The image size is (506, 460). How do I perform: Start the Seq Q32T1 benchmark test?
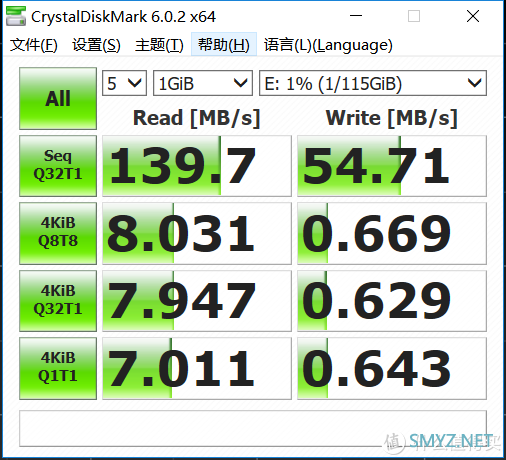click(58, 166)
